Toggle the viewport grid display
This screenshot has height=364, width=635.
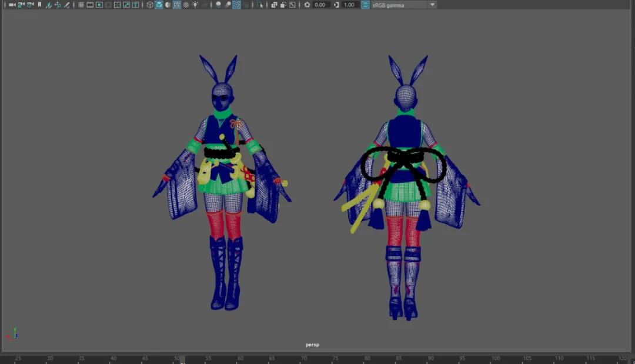pos(81,5)
